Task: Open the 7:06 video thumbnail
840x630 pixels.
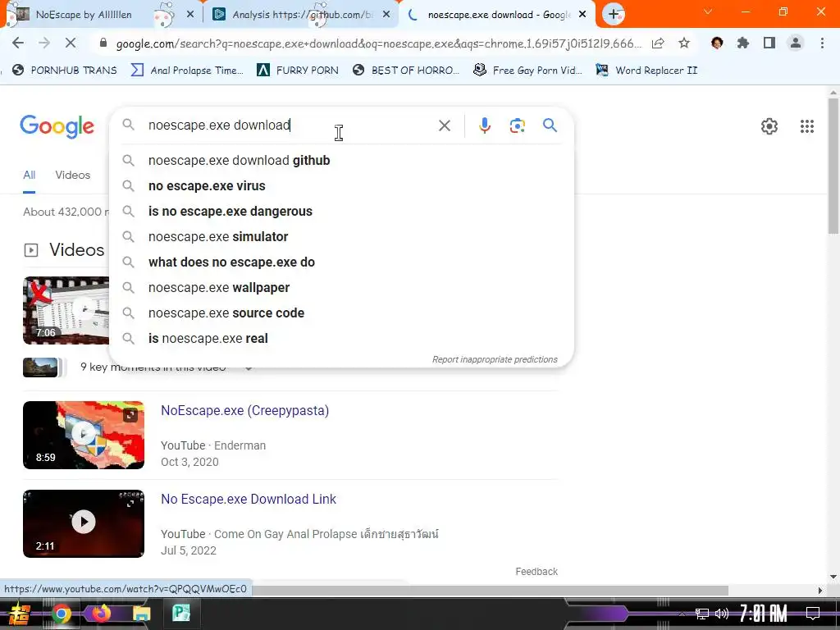Action: (66, 310)
